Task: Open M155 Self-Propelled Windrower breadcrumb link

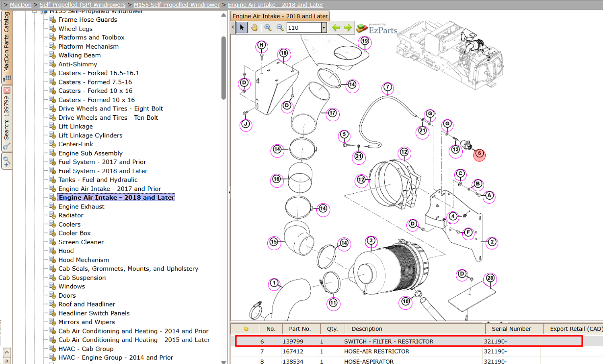Action: coord(177,5)
